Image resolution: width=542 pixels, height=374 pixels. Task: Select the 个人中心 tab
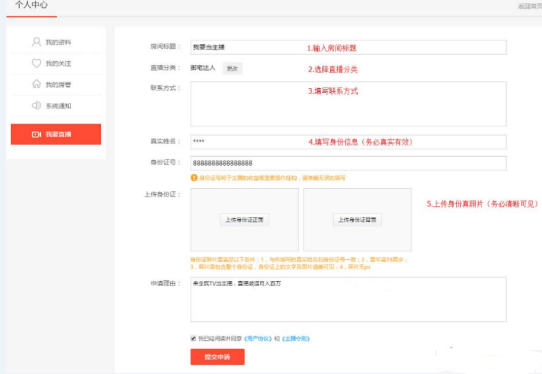(31, 6)
